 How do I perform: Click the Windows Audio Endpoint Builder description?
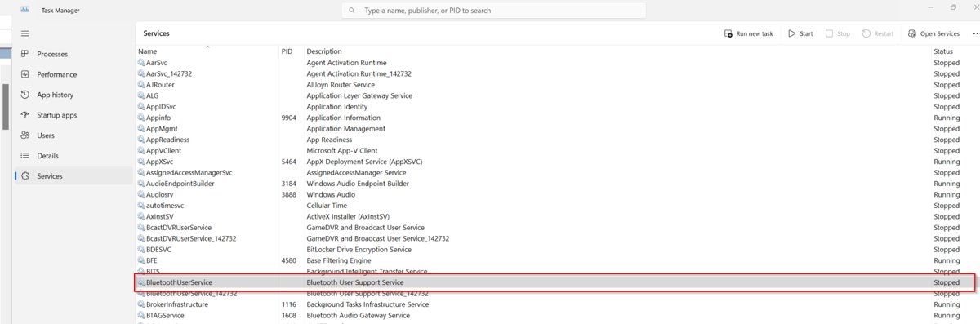pyautogui.click(x=358, y=184)
